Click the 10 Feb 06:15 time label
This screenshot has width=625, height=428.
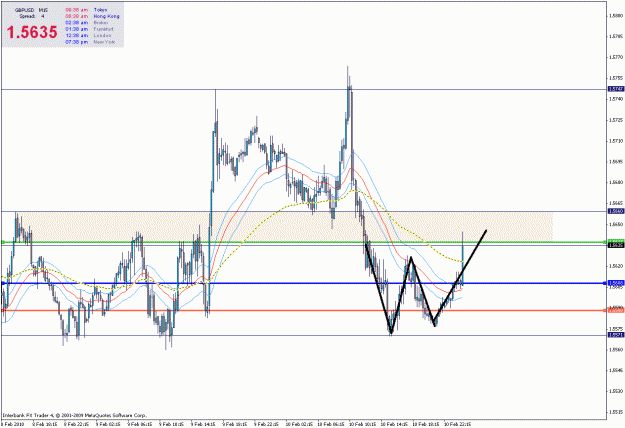click(331, 424)
